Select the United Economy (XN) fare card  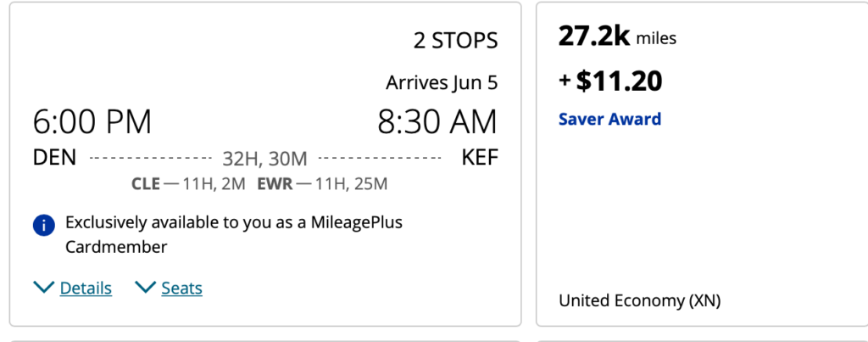[701, 164]
